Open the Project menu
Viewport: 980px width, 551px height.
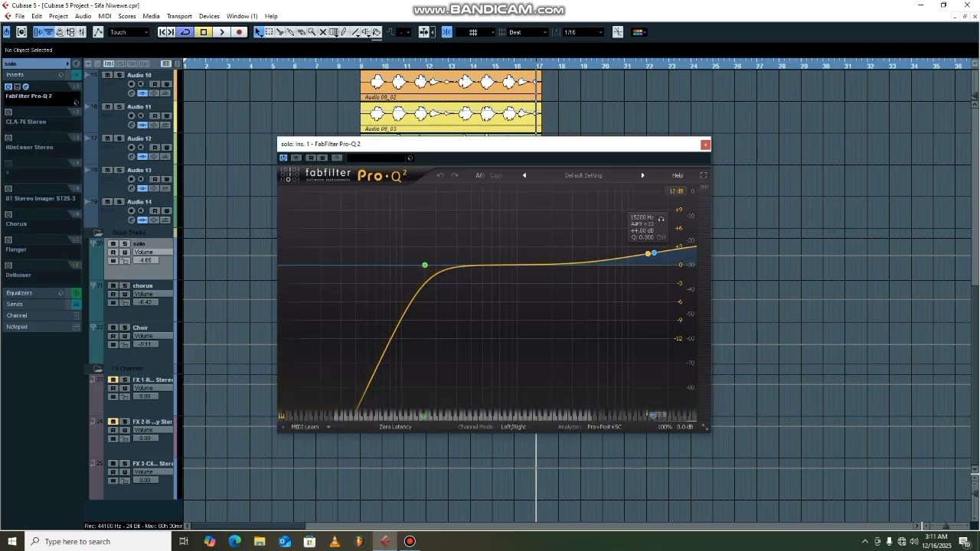coord(58,16)
